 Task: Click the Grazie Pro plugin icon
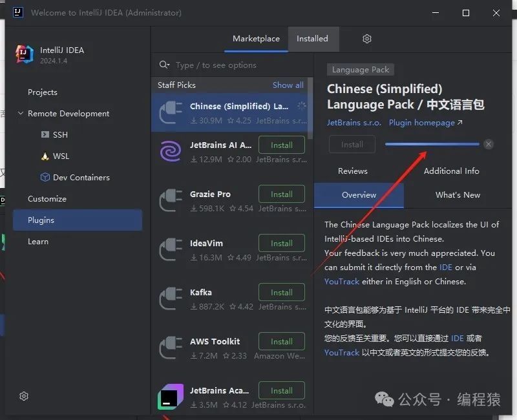coord(171,200)
